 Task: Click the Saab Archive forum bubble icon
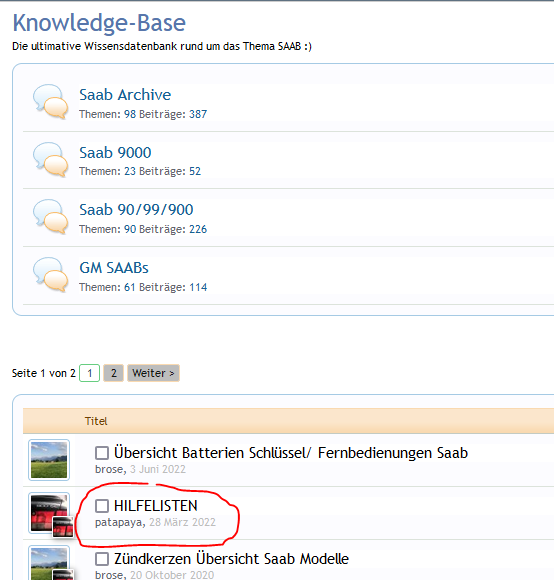coord(51,102)
